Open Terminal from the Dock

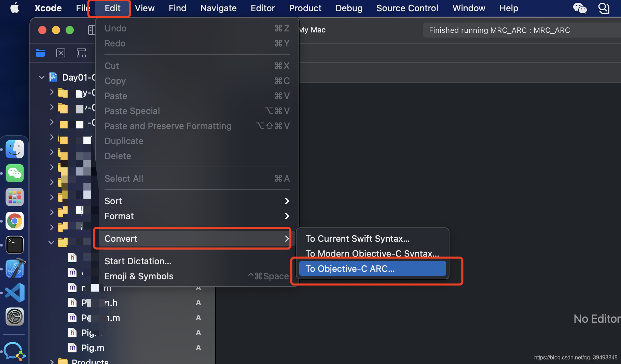(x=15, y=245)
